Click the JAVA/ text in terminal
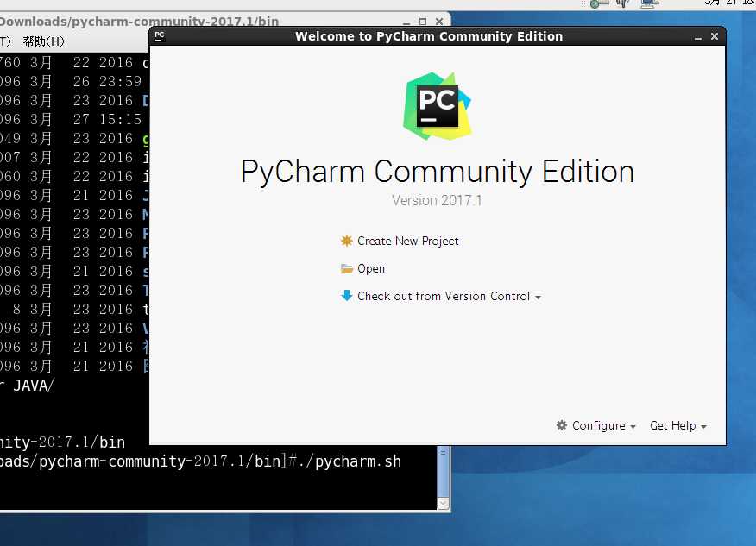This screenshot has height=546, width=756. pyautogui.click(x=34, y=385)
